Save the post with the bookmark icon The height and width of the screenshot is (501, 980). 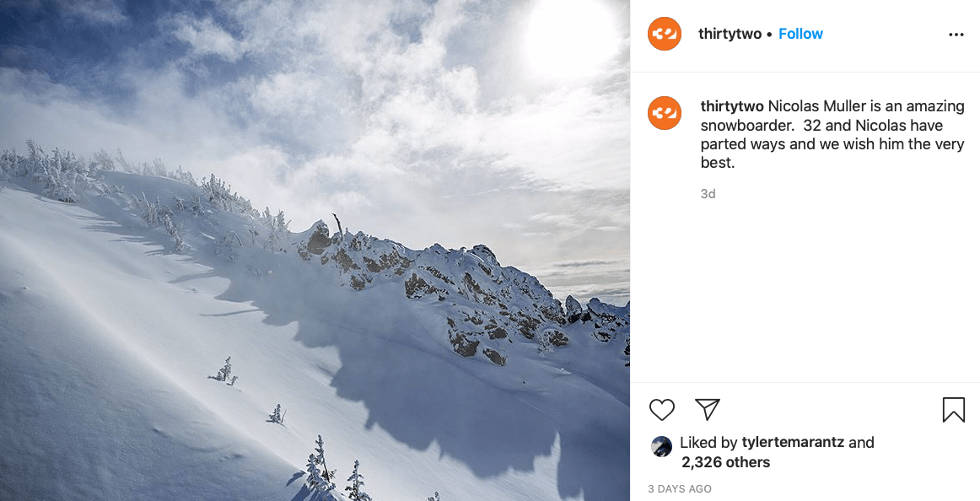click(x=953, y=410)
